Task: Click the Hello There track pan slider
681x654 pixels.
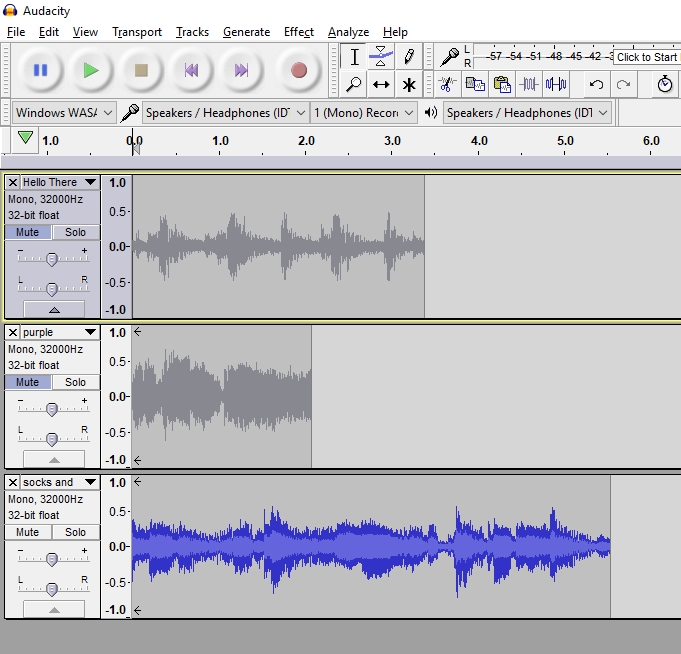Action: (52, 289)
